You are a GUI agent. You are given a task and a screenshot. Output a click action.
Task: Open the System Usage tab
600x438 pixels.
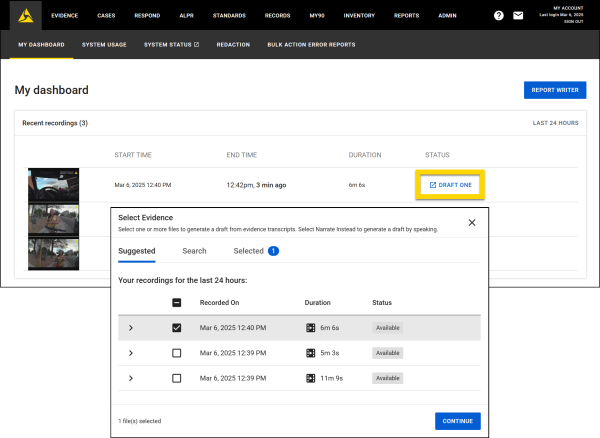[104, 45]
